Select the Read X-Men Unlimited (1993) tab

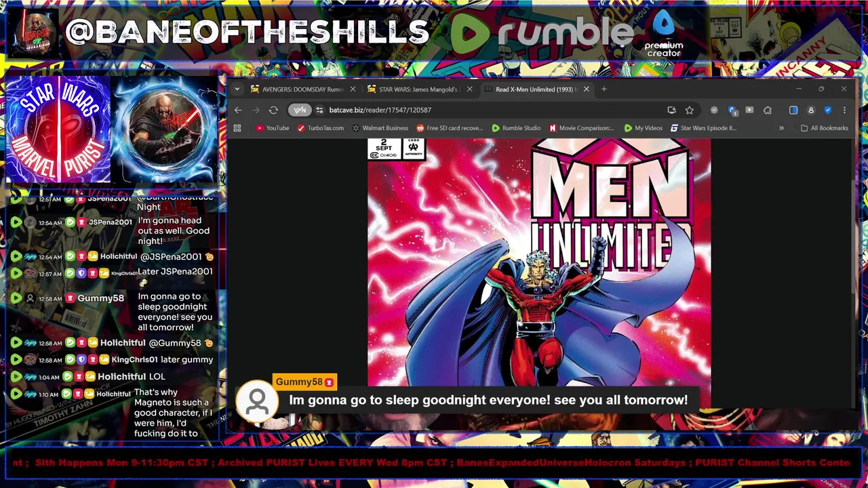click(x=536, y=89)
